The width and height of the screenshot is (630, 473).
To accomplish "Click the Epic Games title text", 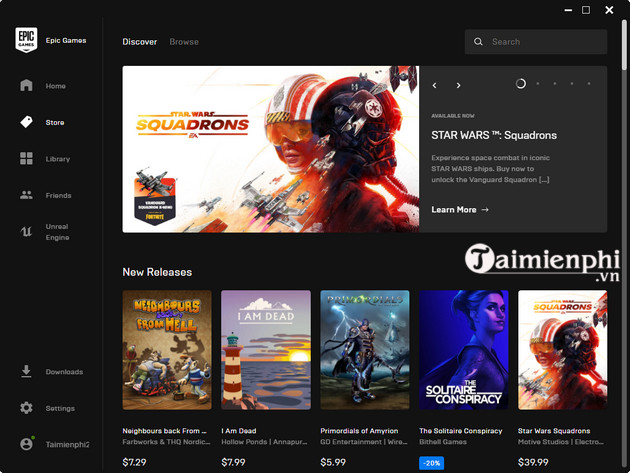I will coord(66,40).
